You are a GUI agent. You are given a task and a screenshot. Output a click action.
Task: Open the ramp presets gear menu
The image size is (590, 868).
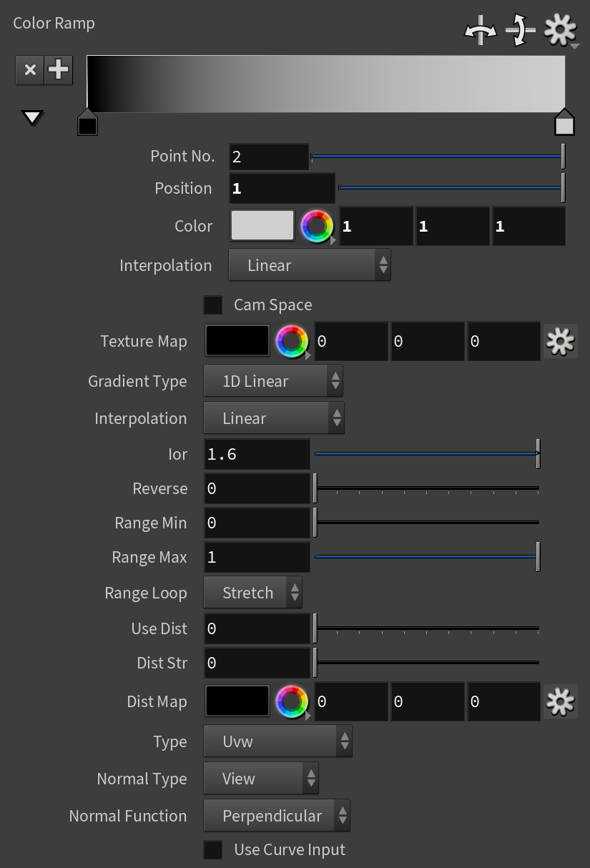[x=561, y=31]
